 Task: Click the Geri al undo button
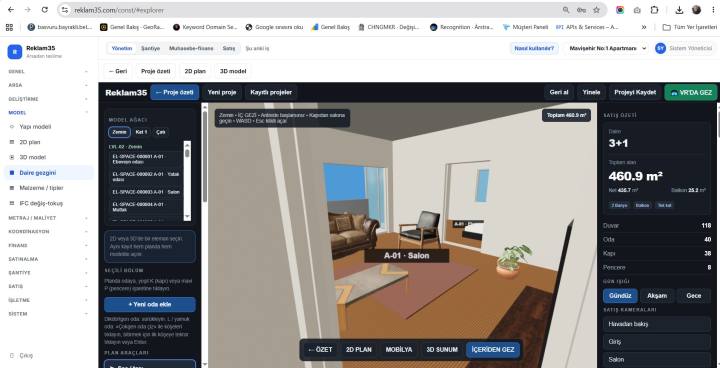(559, 92)
